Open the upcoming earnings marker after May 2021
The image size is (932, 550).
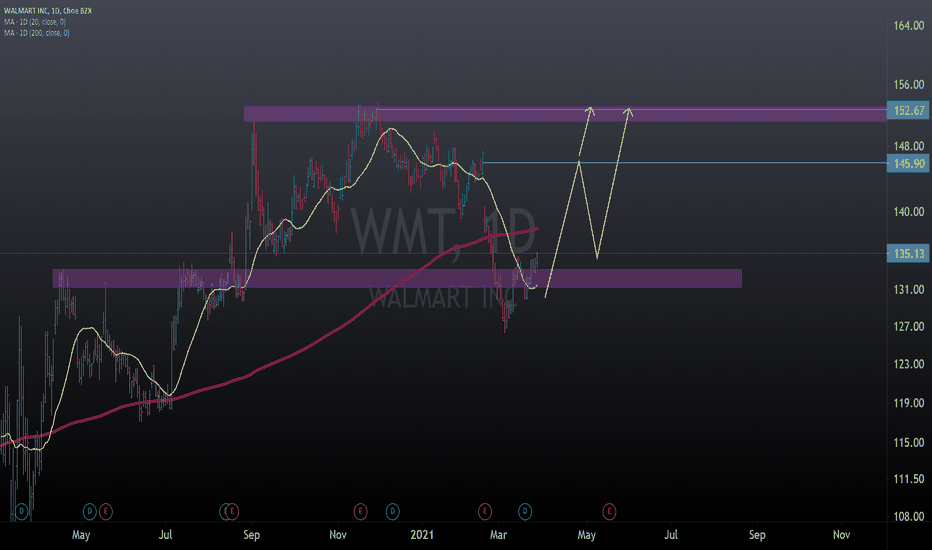[609, 511]
